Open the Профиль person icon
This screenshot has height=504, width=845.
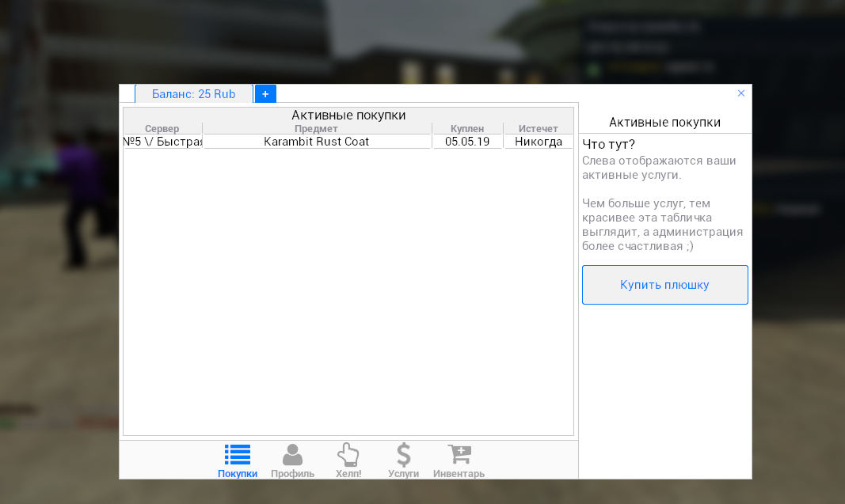292,455
